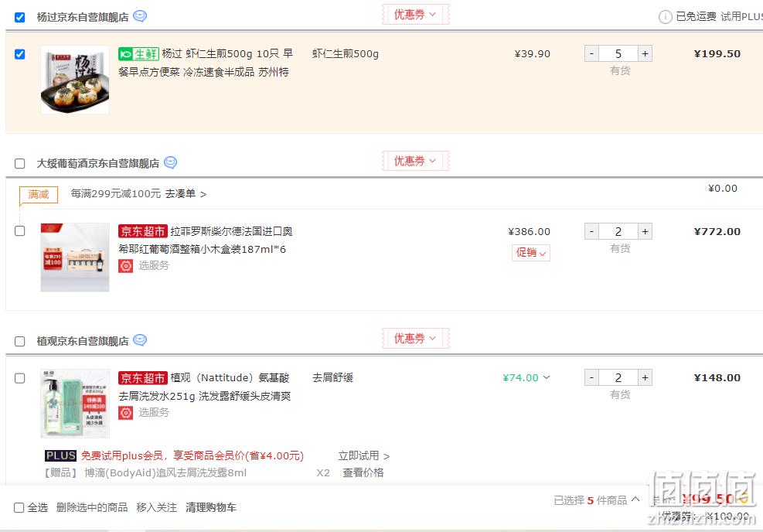763x532 pixels.
Task: Select the 大绥葡萄酒京东自营旗舰店 store checkbox
Action: (19, 163)
